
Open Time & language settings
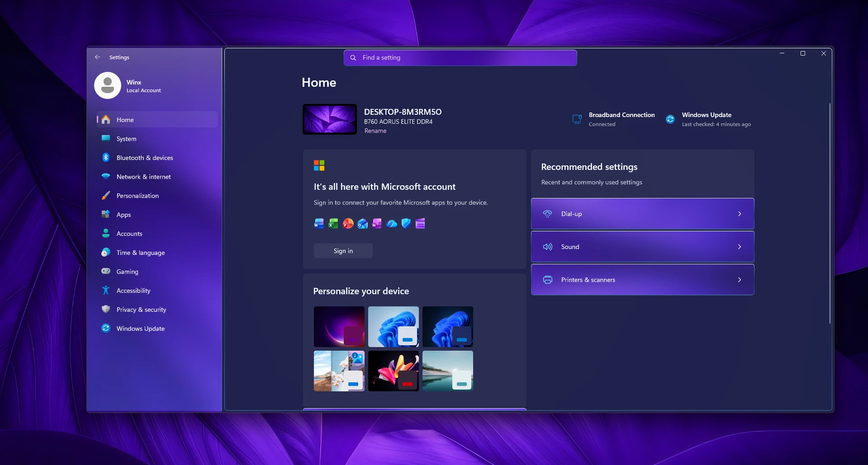pos(157,253)
